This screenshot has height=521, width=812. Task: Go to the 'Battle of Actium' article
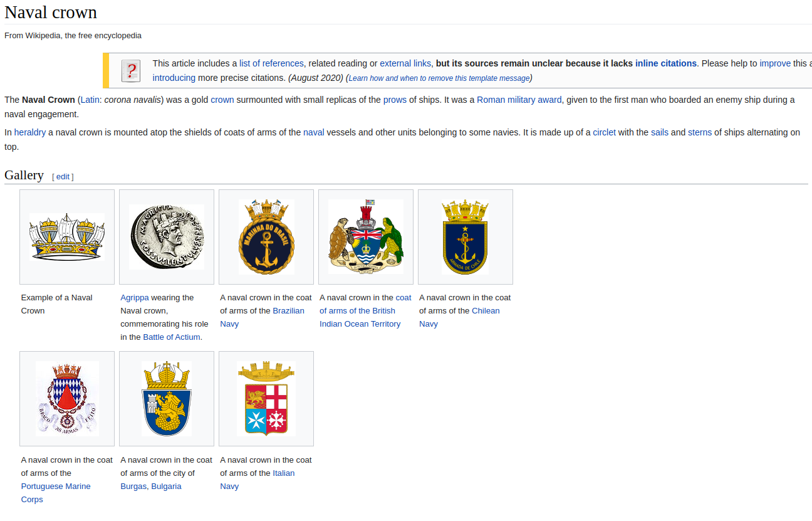click(x=171, y=337)
